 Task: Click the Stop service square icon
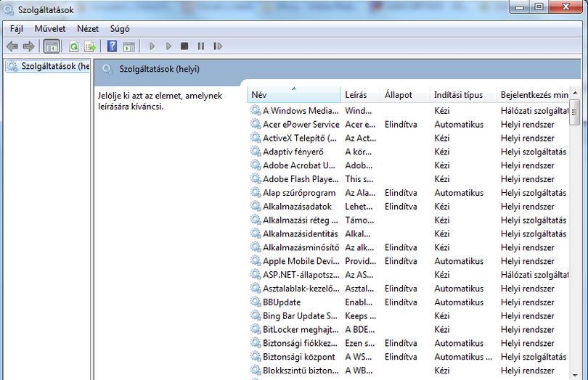pos(184,46)
